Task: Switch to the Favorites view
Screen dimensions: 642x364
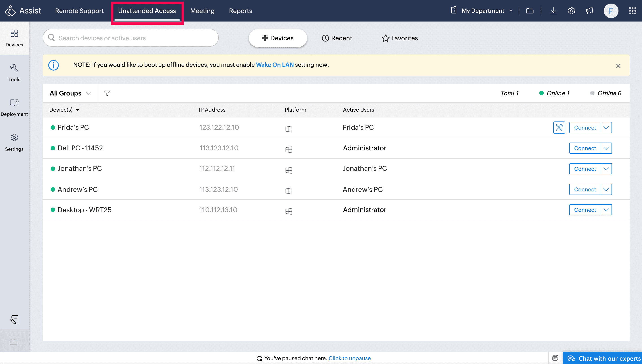Action: pos(400,38)
